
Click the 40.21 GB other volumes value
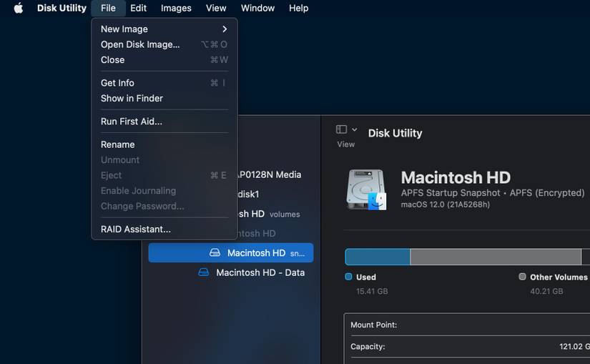(x=546, y=291)
